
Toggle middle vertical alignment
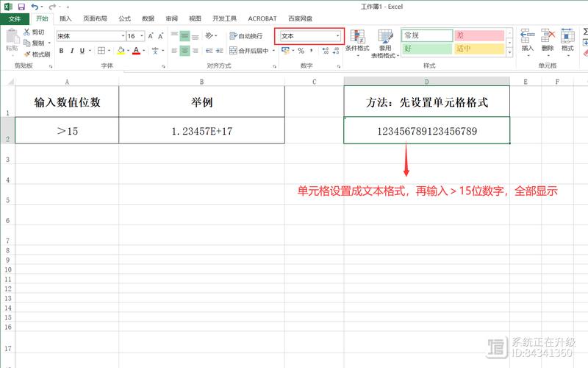point(184,36)
